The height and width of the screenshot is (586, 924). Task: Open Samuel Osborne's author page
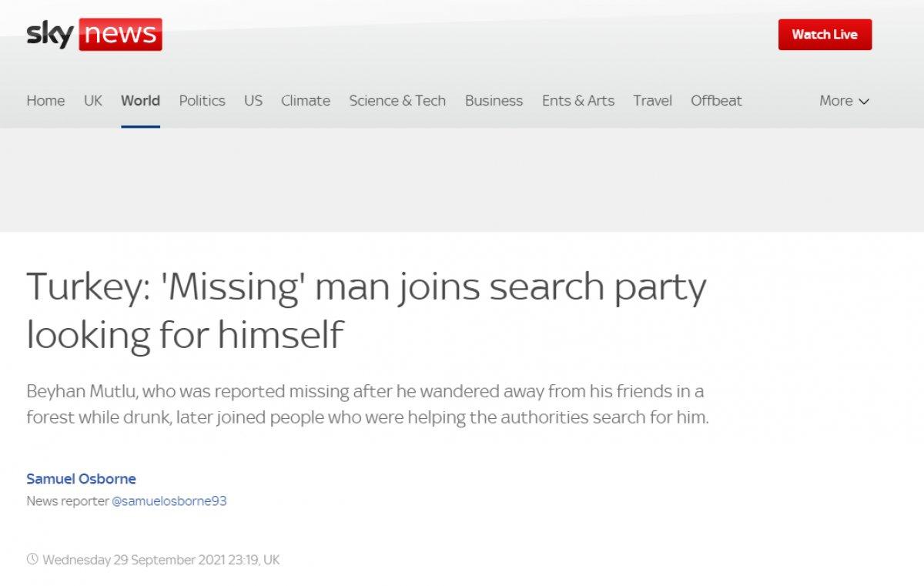click(x=81, y=479)
